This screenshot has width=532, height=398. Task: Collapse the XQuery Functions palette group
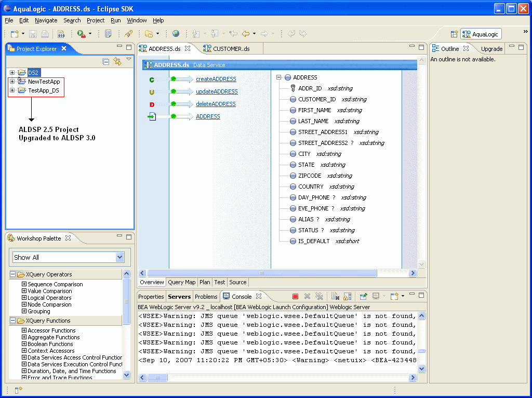pos(12,320)
